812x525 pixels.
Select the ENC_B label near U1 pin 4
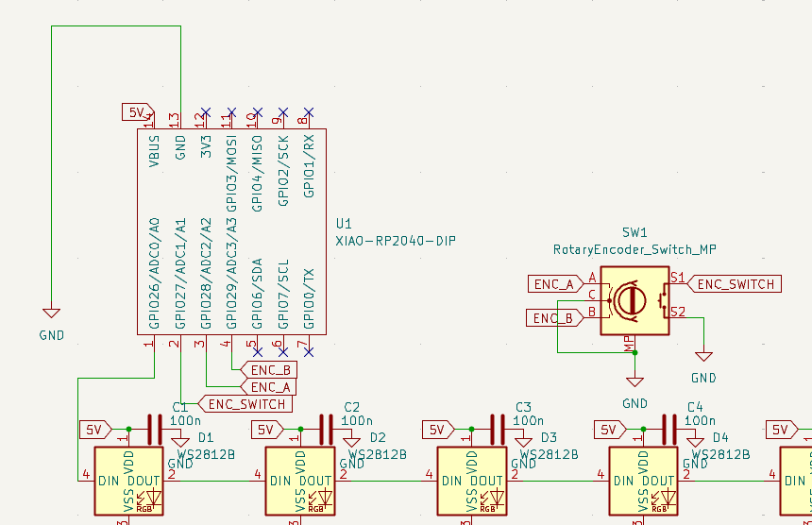(x=270, y=369)
